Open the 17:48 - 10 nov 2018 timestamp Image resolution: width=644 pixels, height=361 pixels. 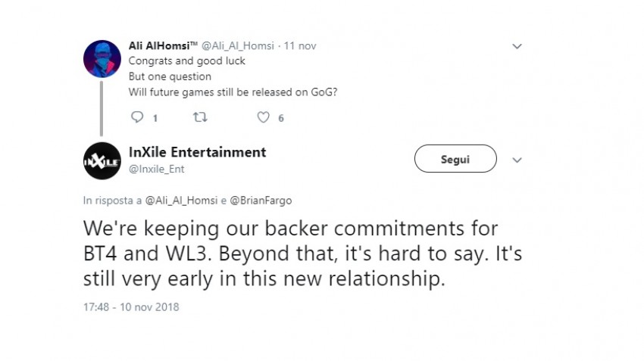(x=131, y=307)
